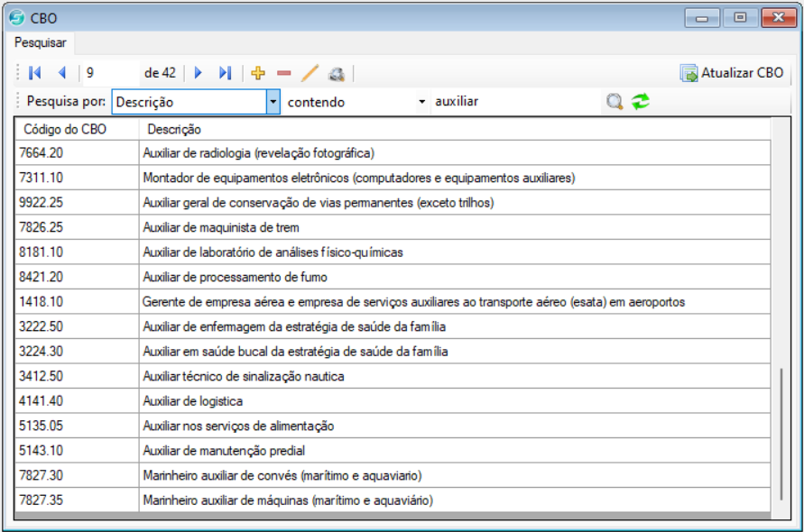804x532 pixels.
Task: Click code cell 7827.35
Action: tap(77, 500)
